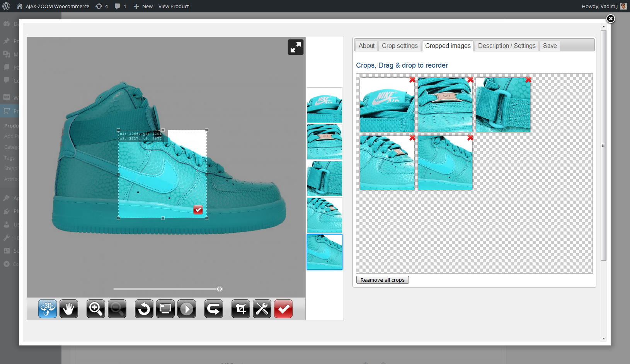Delete the ankle strap crop
The width and height of the screenshot is (630, 364).
(x=528, y=80)
